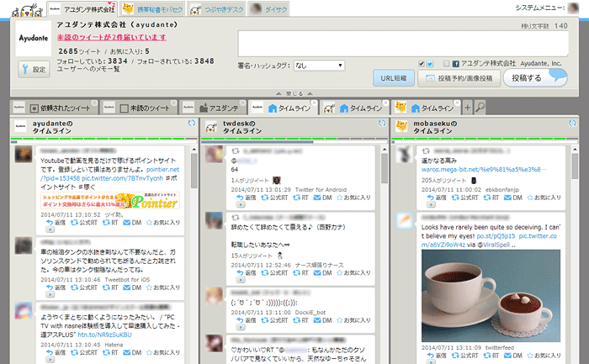This screenshot has width=589, height=364.
Task: Favorite the Tweetbot for iOS tweet
Action: [x=163, y=288]
